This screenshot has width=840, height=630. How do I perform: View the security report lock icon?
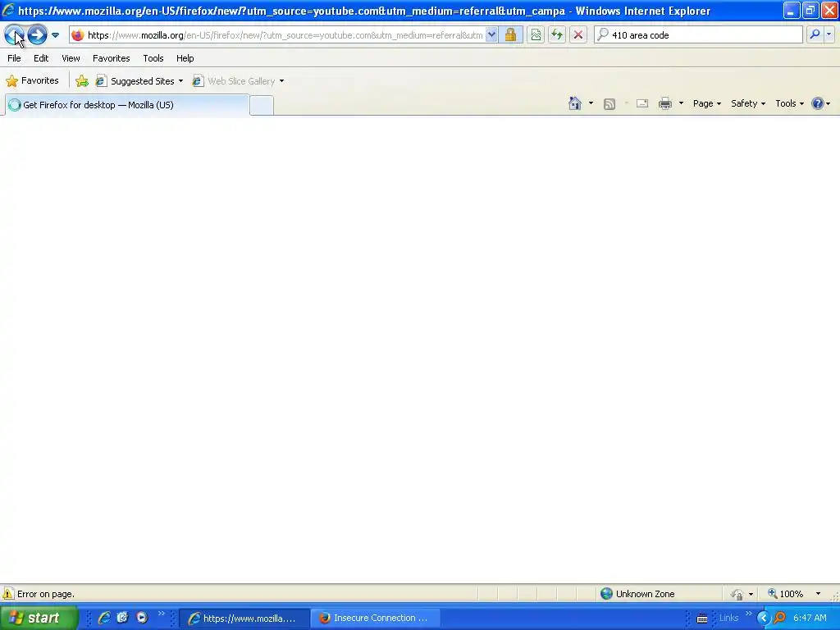click(510, 35)
